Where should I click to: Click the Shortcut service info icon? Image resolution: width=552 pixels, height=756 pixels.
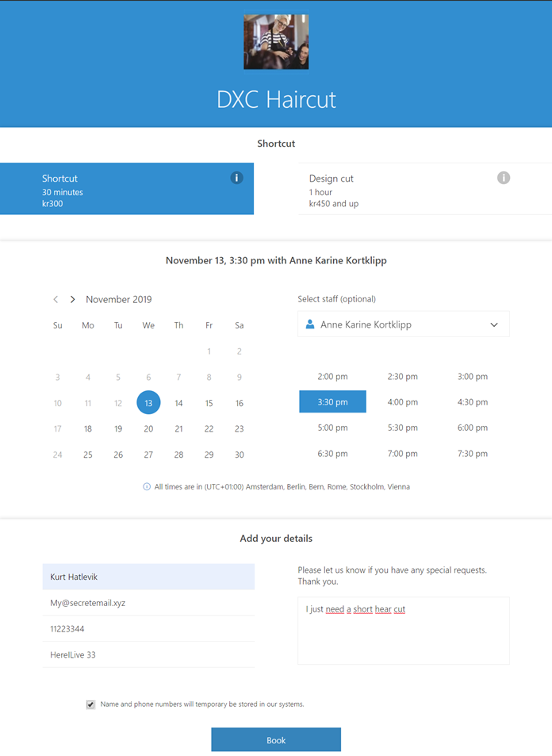(236, 178)
